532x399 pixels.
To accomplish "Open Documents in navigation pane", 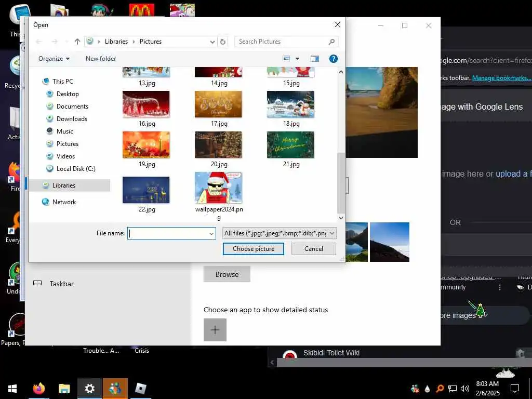I will [72, 107].
